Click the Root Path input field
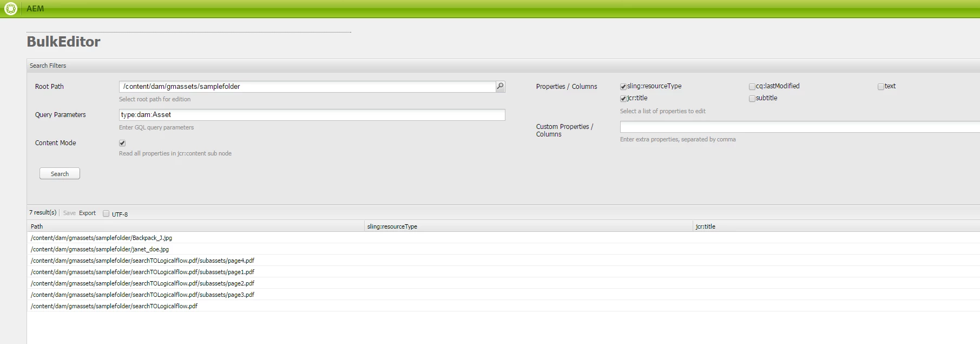This screenshot has width=980, height=344. pos(307,87)
